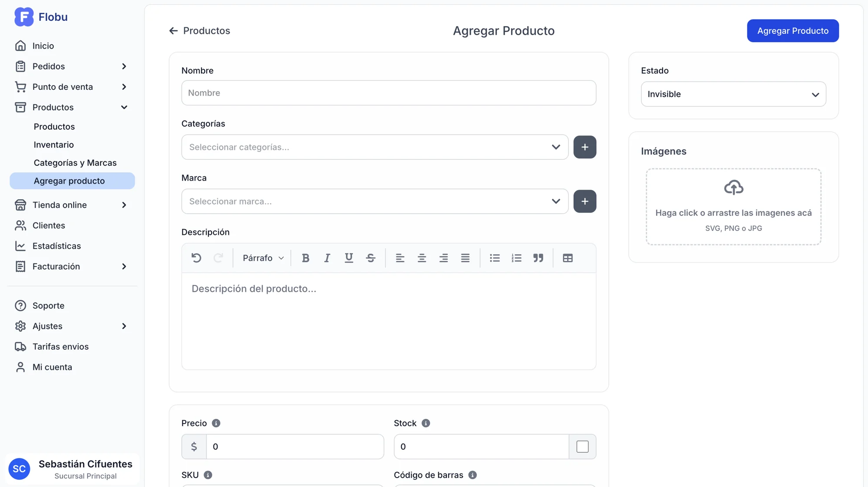Center align the description text
Viewport: 868px width, 487px height.
[422, 258]
